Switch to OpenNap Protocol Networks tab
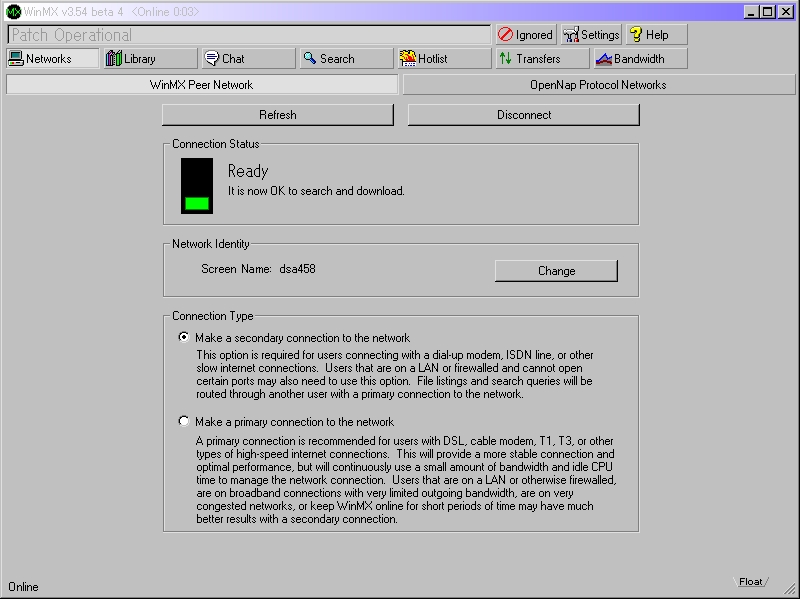This screenshot has width=801, height=599. (599, 85)
